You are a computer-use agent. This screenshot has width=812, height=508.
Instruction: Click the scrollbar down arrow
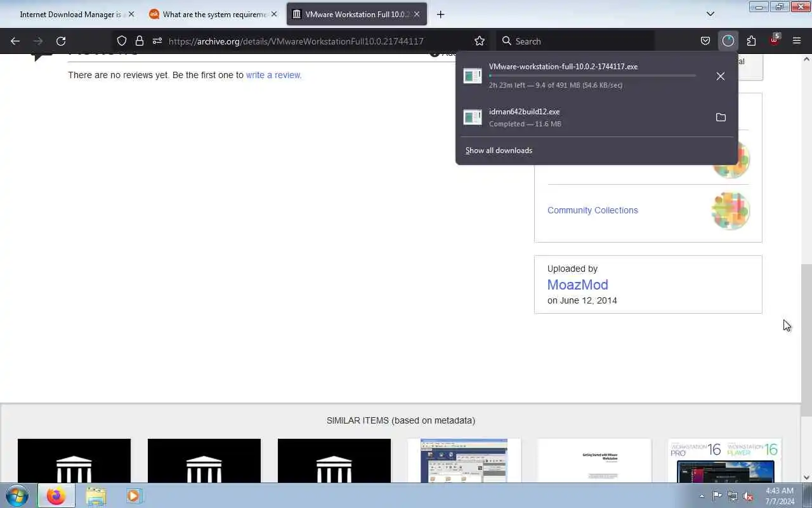coord(806,478)
